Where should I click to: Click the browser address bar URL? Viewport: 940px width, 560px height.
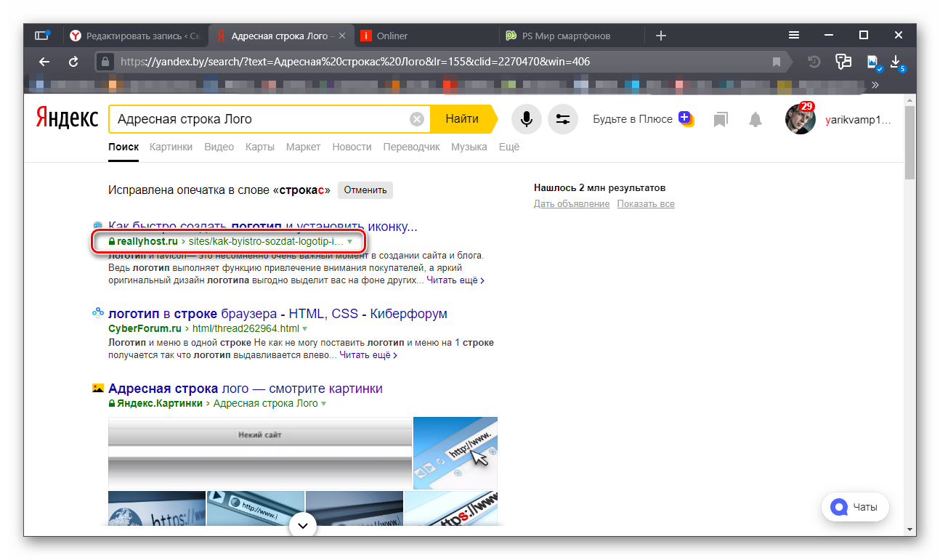pyautogui.click(x=355, y=62)
